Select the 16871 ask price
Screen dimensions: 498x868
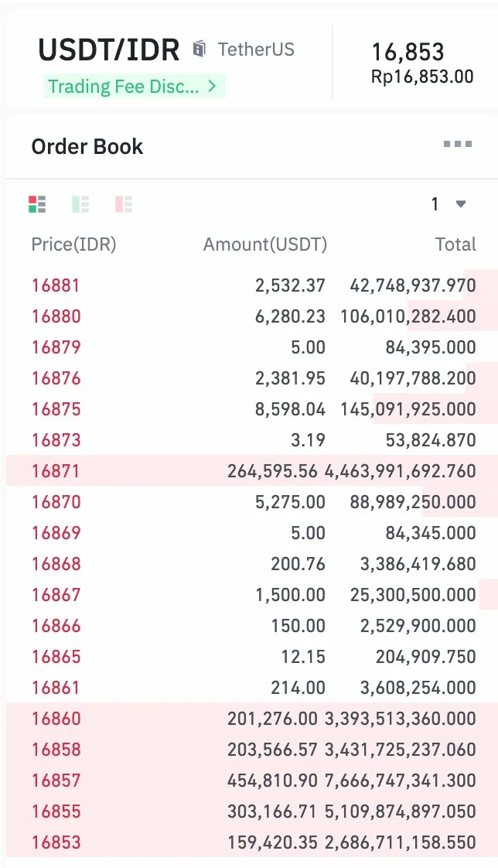[56, 471]
